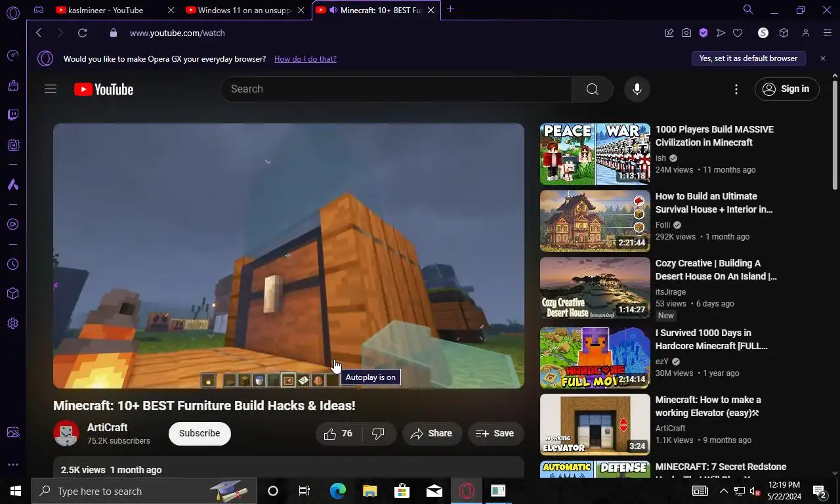Open GX Corner gamepad tab icon
The width and height of the screenshot is (840, 504).
tap(39, 10)
